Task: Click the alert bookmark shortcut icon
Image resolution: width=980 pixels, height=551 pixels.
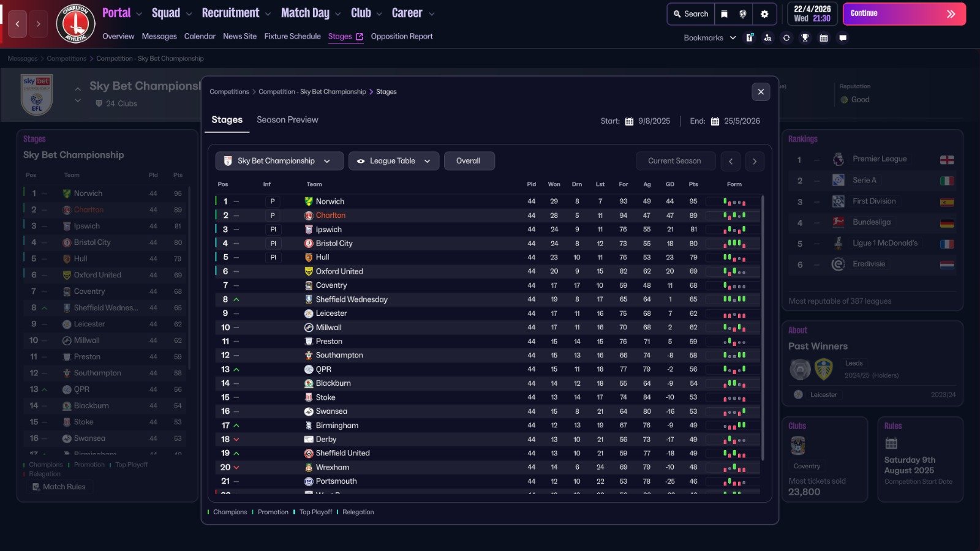Action: (750, 38)
